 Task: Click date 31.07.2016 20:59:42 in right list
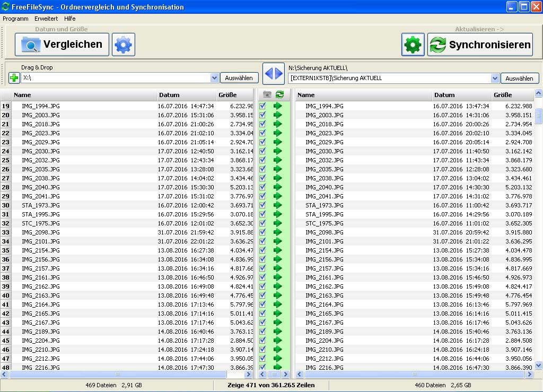tap(461, 232)
